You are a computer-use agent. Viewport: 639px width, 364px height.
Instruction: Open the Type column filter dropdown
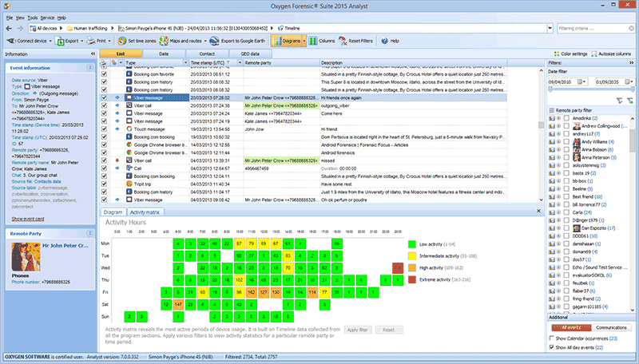pyautogui.click(x=185, y=63)
